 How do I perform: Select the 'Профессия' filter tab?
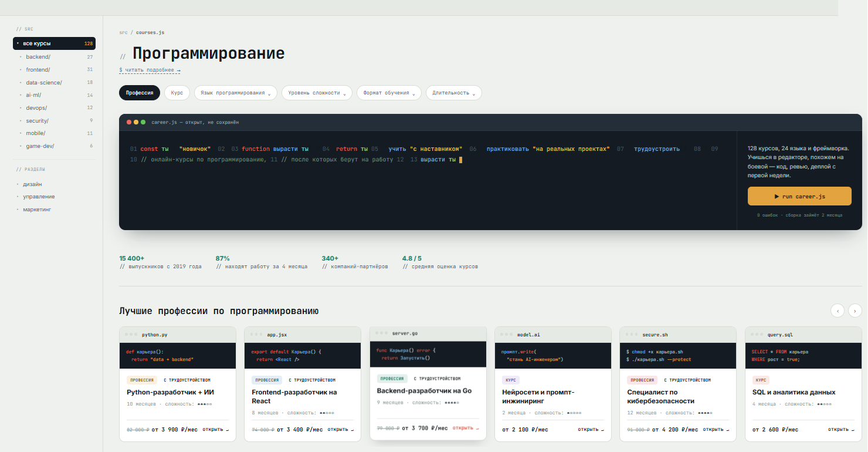[140, 93]
